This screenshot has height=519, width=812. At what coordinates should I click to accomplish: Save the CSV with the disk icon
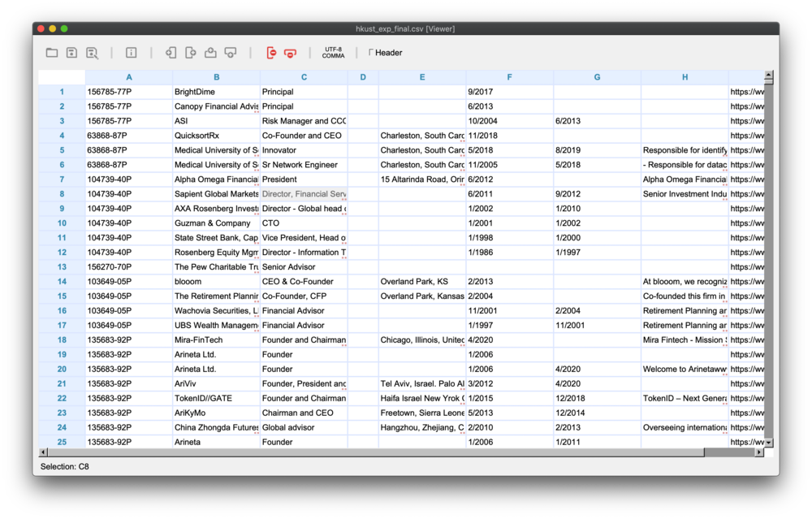coord(71,52)
